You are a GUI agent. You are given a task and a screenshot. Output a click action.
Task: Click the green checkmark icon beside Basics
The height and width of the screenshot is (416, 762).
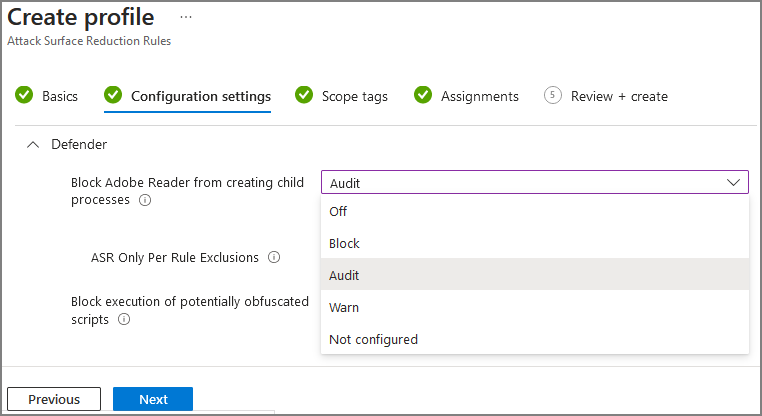(x=24, y=96)
